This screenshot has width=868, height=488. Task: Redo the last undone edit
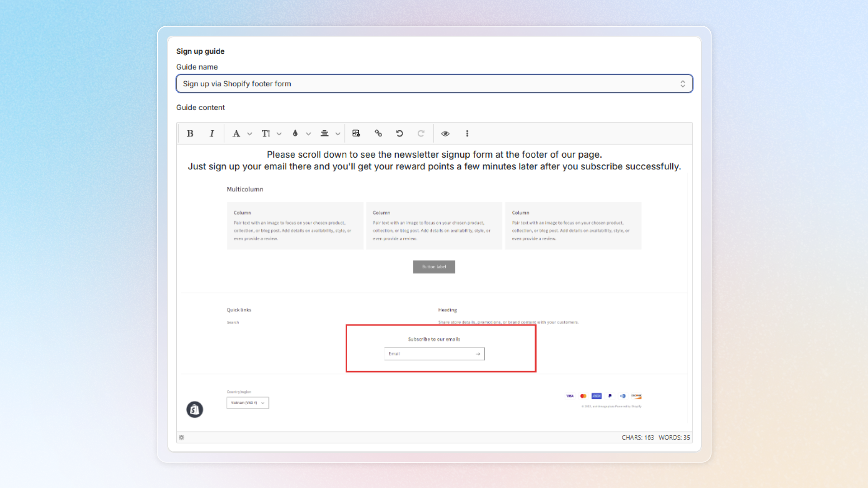coord(421,133)
